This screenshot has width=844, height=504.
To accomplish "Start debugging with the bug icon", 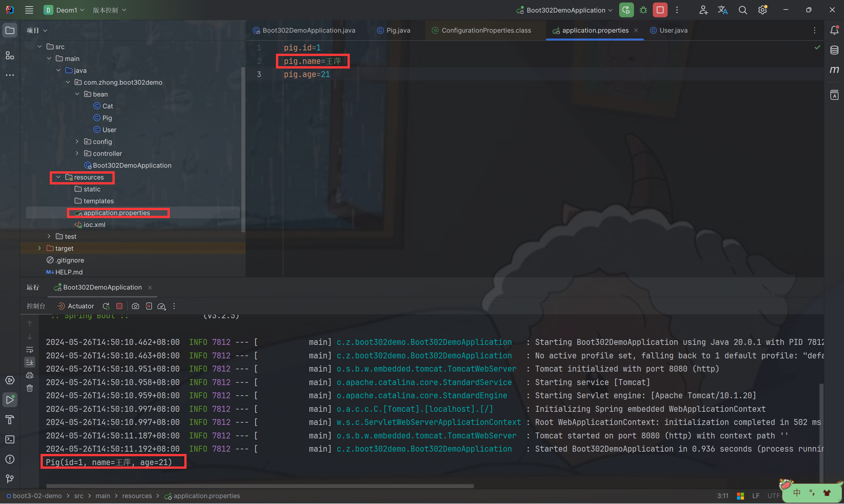I will 643,10.
